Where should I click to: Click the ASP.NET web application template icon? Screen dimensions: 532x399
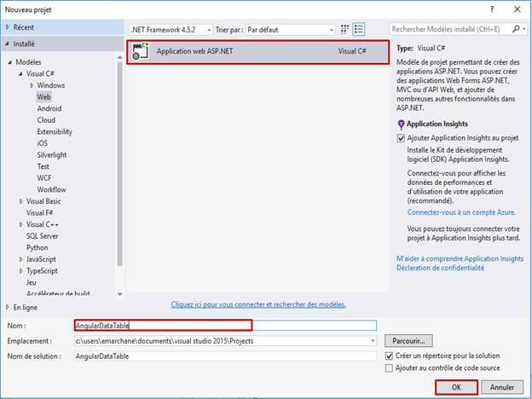(x=141, y=51)
